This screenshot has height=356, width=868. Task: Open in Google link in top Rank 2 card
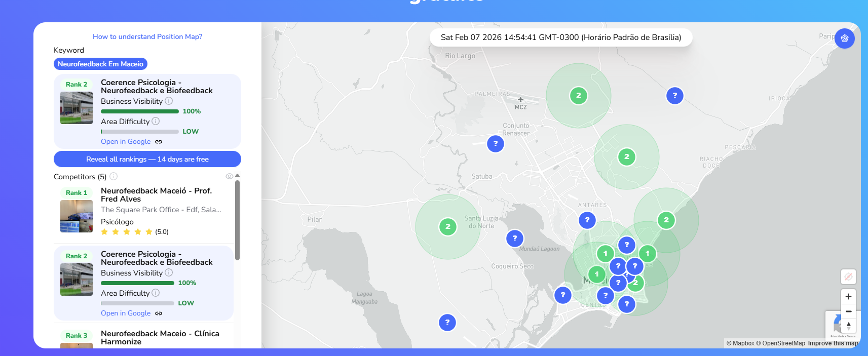pyautogui.click(x=126, y=142)
